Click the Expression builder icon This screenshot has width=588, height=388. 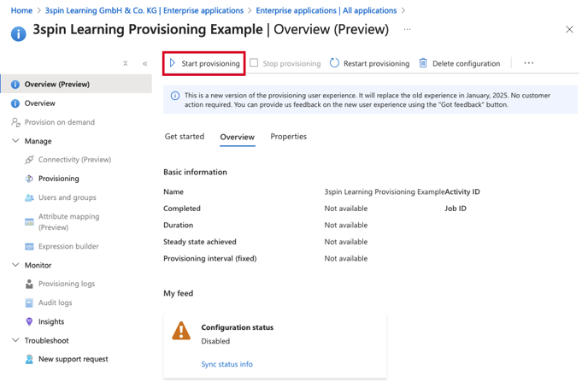pyautogui.click(x=29, y=246)
